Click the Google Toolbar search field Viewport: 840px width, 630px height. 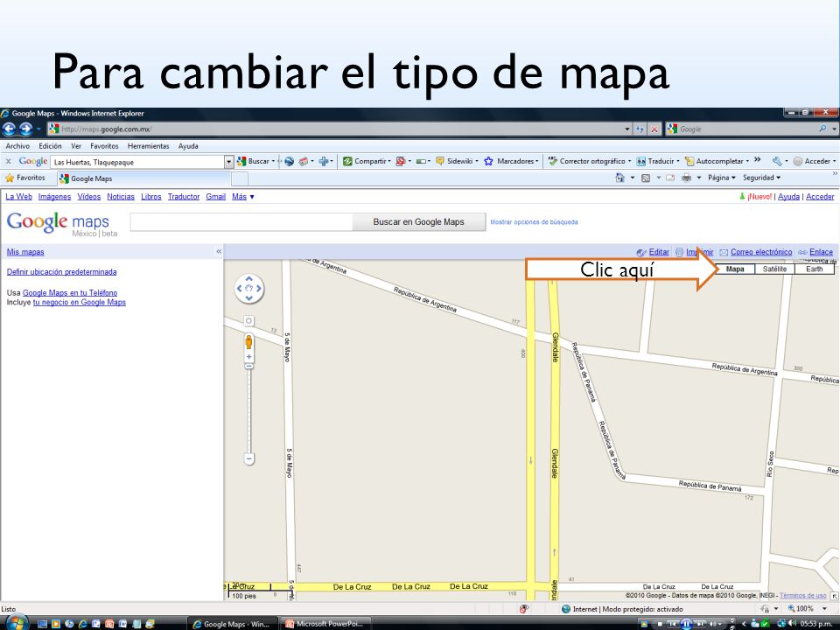click(x=137, y=162)
